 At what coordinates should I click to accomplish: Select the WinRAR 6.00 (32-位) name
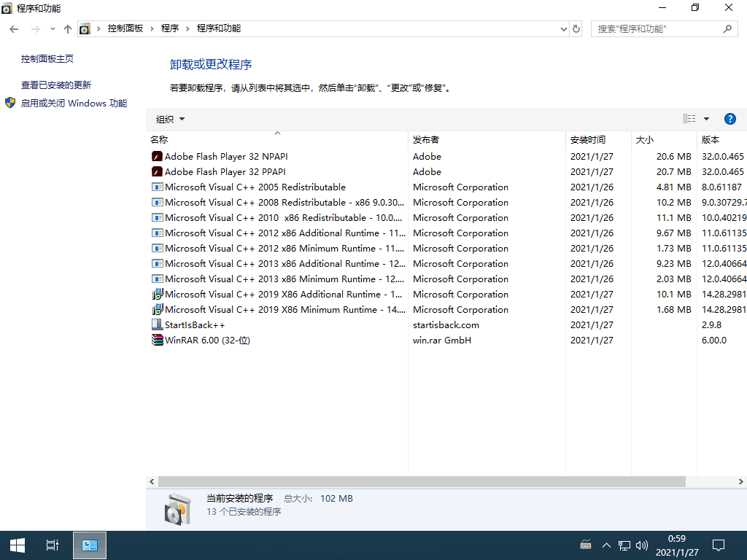[207, 340]
